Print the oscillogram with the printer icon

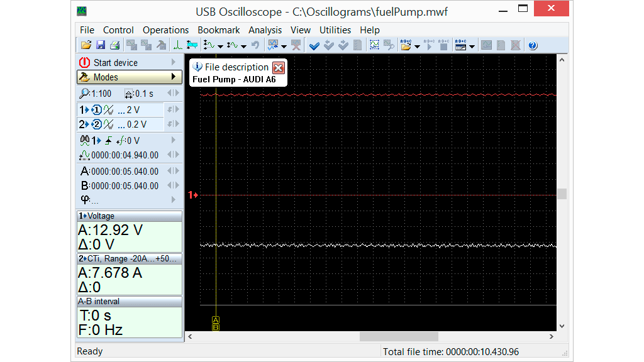(115, 45)
